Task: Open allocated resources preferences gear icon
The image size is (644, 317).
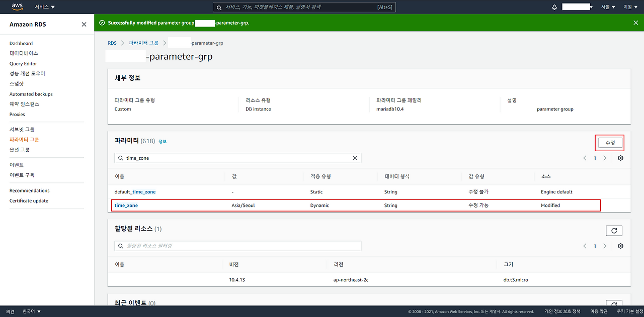Action: coord(620,246)
